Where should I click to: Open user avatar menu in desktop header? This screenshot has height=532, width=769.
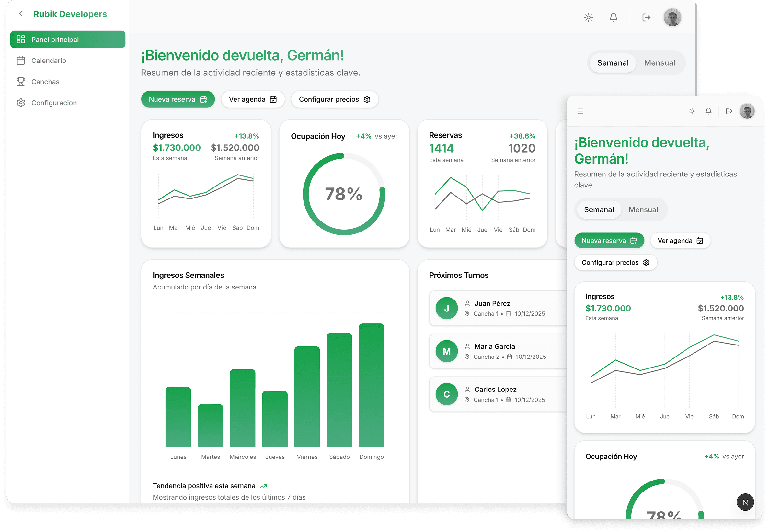point(672,17)
